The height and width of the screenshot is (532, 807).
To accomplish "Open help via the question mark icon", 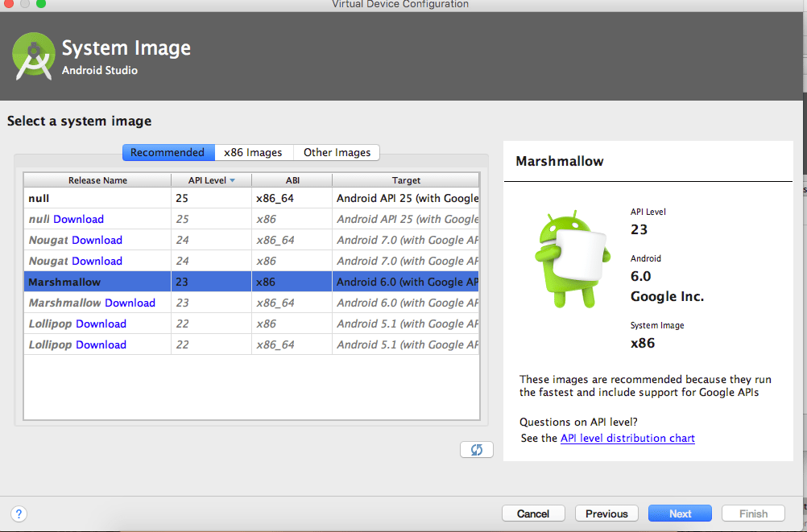I will [19, 513].
